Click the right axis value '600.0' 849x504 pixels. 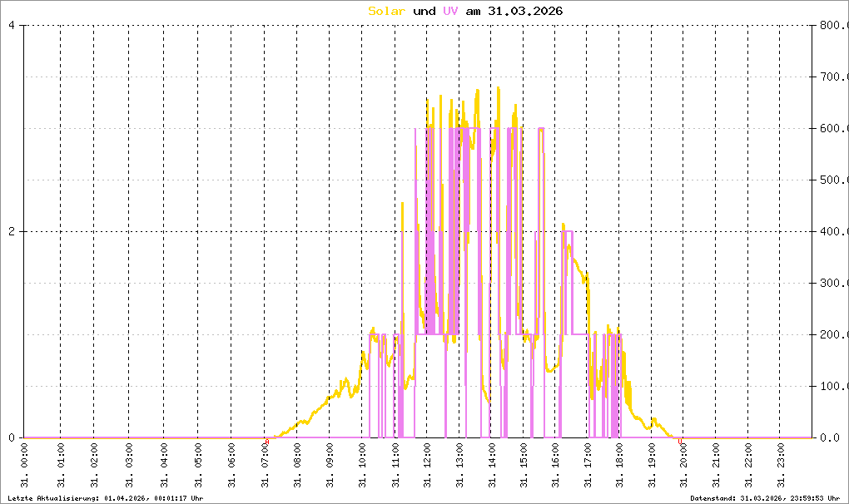(834, 128)
